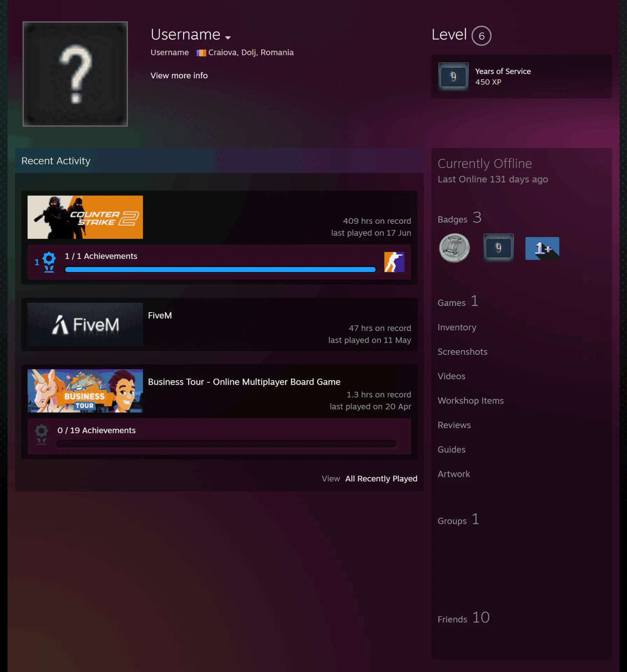This screenshot has width=627, height=672.
Task: Open the Counter-Strike 2 game banner
Action: click(85, 217)
